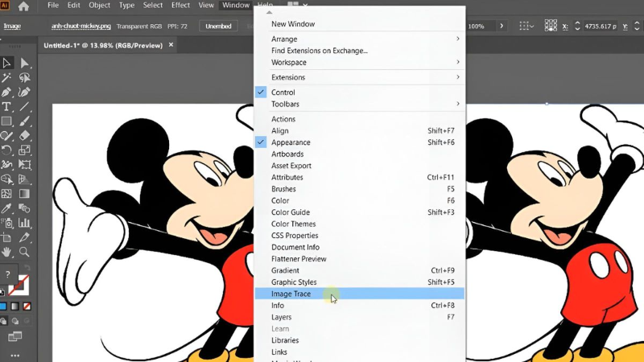Open the Effect menu

pos(180,6)
